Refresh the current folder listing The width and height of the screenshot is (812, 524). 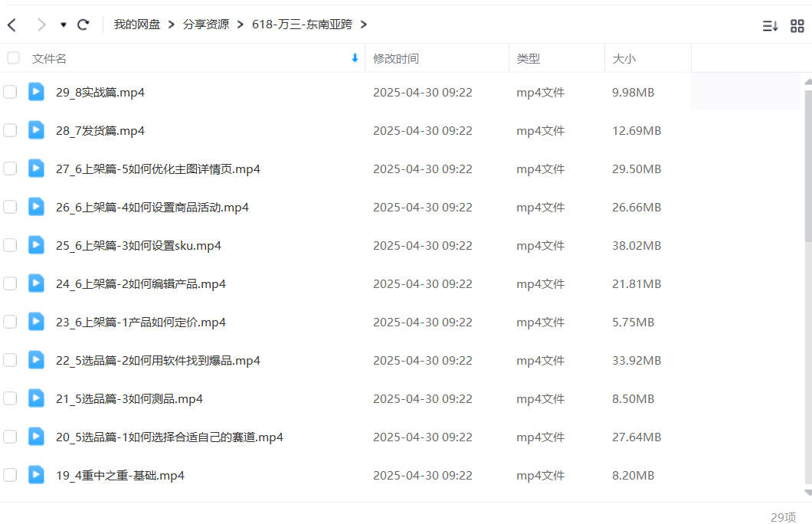pos(83,25)
